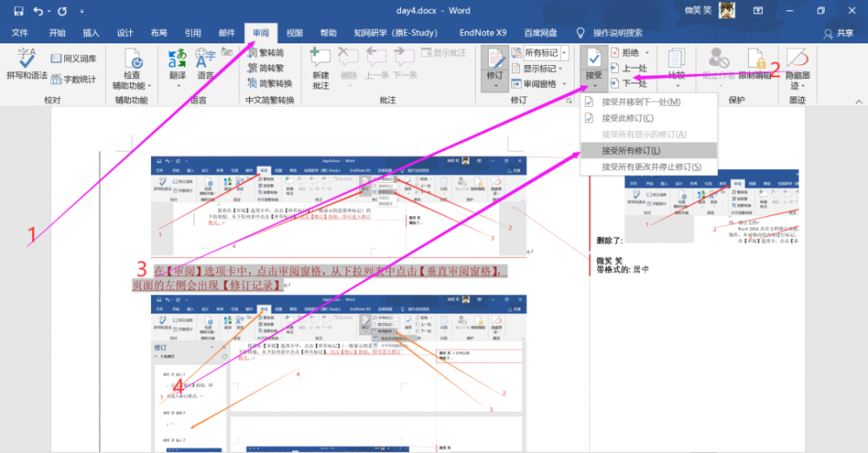Screen dimensions: 868x453
Task: Save the document with the floppy disk icon
Action: pos(18,10)
